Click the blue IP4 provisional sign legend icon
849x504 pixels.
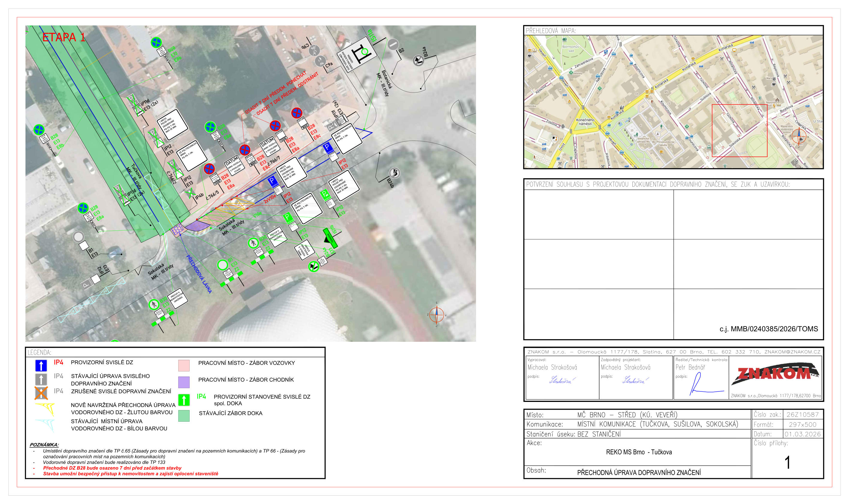coord(41,365)
